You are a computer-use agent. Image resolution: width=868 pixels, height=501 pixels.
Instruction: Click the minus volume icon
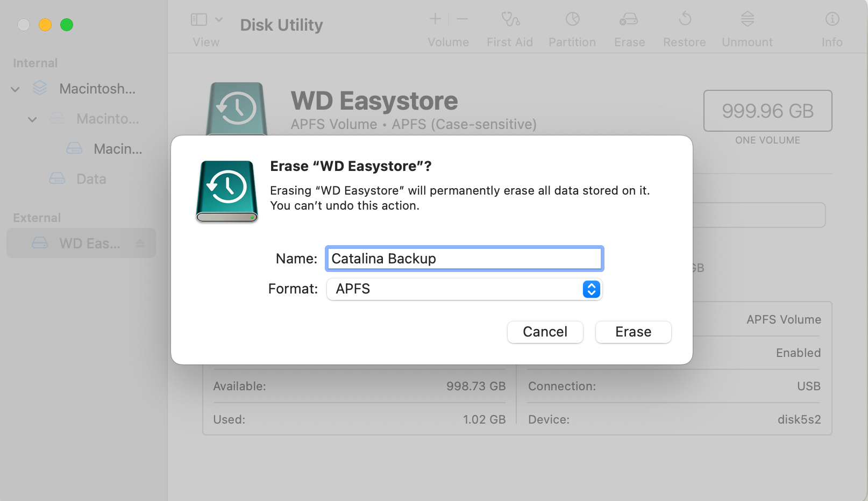(461, 19)
